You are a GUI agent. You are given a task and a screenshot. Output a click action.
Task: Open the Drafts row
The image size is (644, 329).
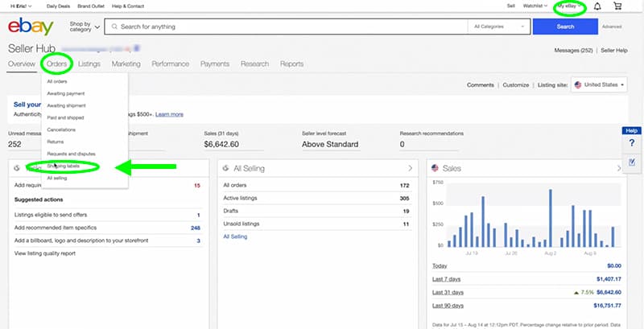(316, 211)
